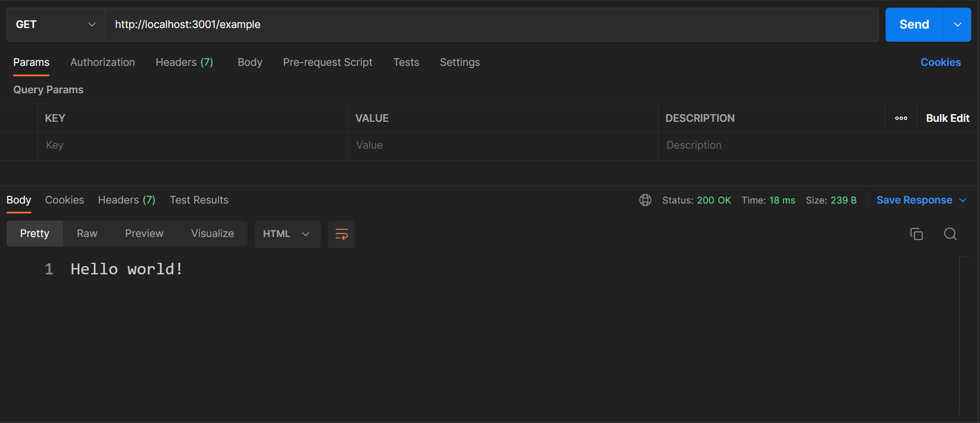The image size is (980, 423).
Task: Click the 200 OK status
Action: (x=714, y=200)
